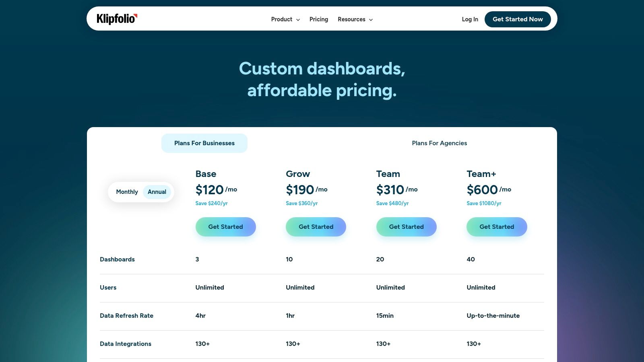Click the Save $1080/yr label under Team+
Screen dimensions: 644x362
483,203
